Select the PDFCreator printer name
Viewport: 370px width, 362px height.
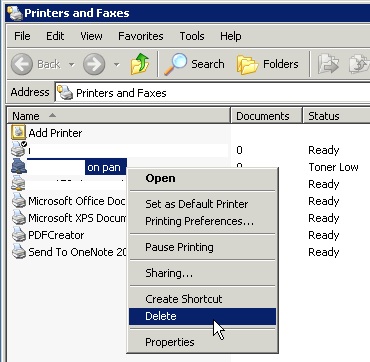(x=56, y=235)
